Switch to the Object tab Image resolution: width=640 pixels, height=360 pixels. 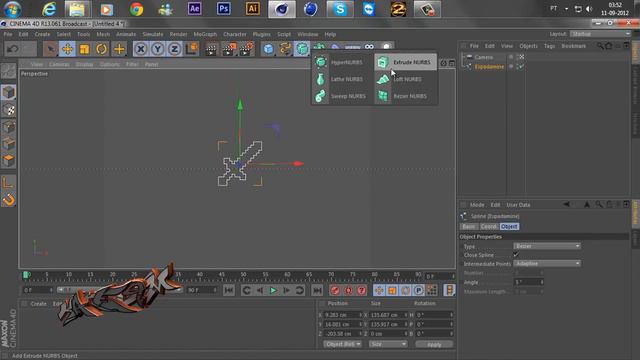pos(509,227)
